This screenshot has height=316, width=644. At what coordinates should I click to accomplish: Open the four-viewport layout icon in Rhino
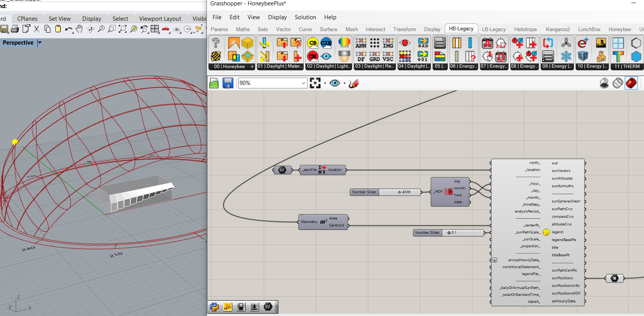[x=155, y=29]
